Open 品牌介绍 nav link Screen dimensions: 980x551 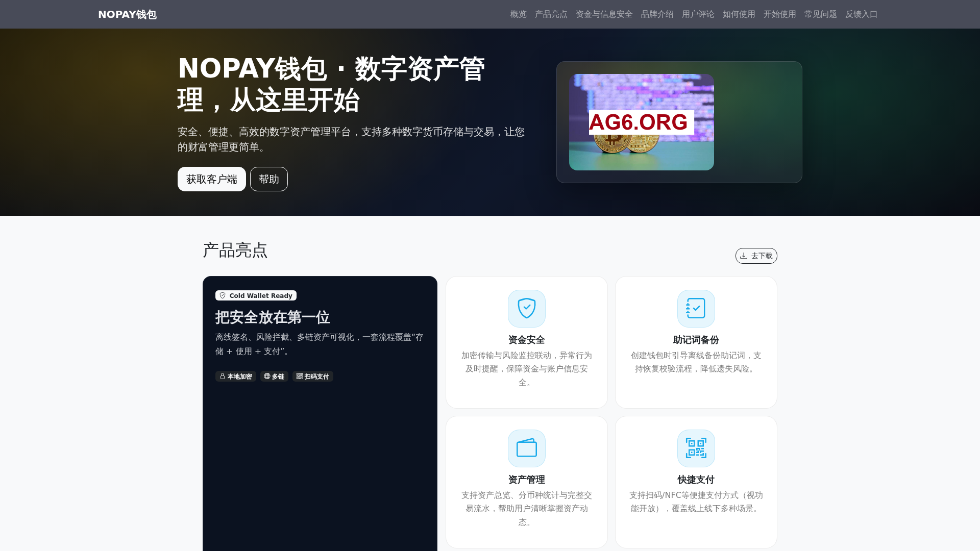pos(657,14)
